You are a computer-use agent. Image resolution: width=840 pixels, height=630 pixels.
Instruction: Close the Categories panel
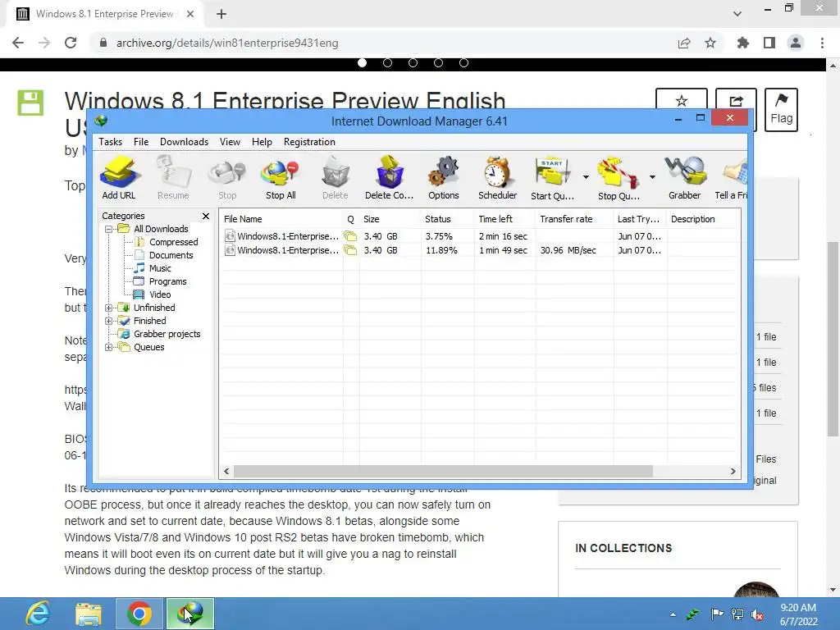[206, 216]
